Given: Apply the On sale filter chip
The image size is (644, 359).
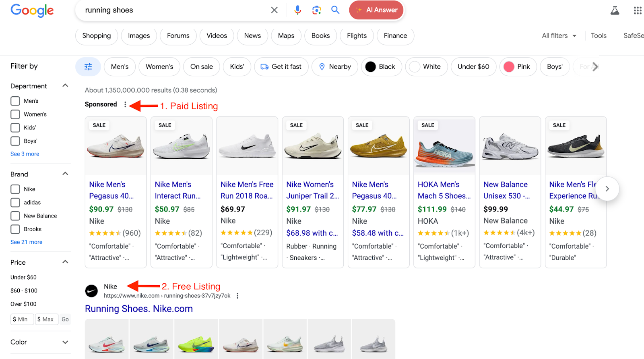Looking at the screenshot, I should pos(202,66).
